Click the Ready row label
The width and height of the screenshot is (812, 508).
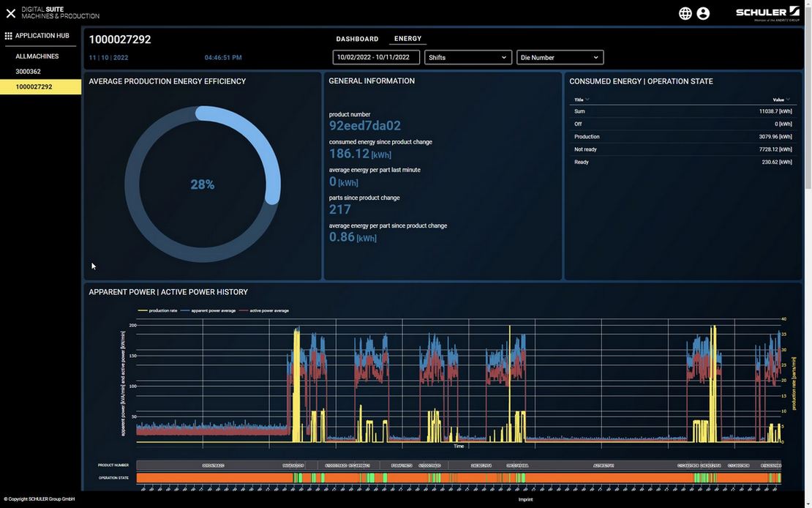[x=581, y=163]
